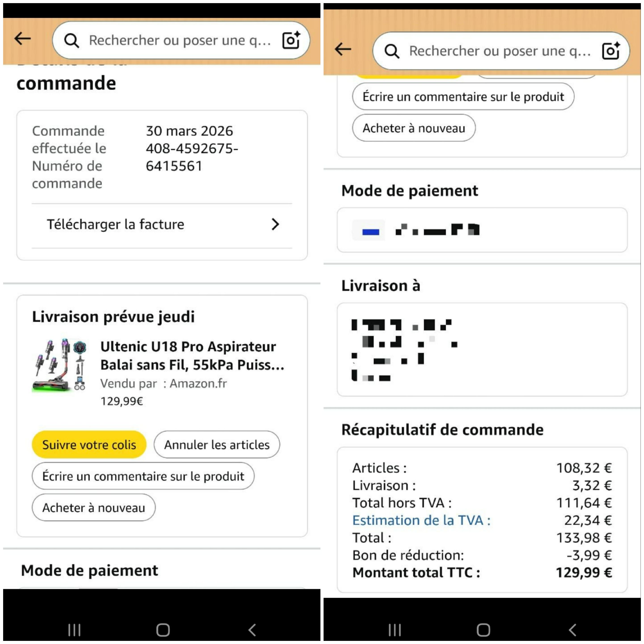Write a product review on left screen

click(x=143, y=476)
